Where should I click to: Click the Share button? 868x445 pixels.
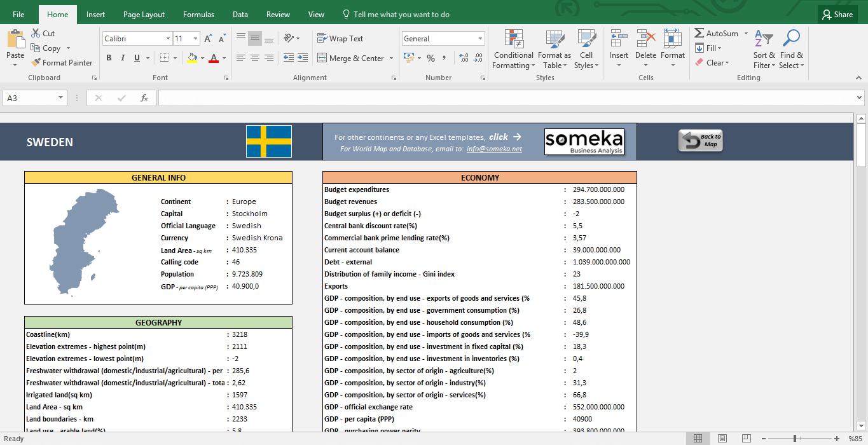point(837,15)
